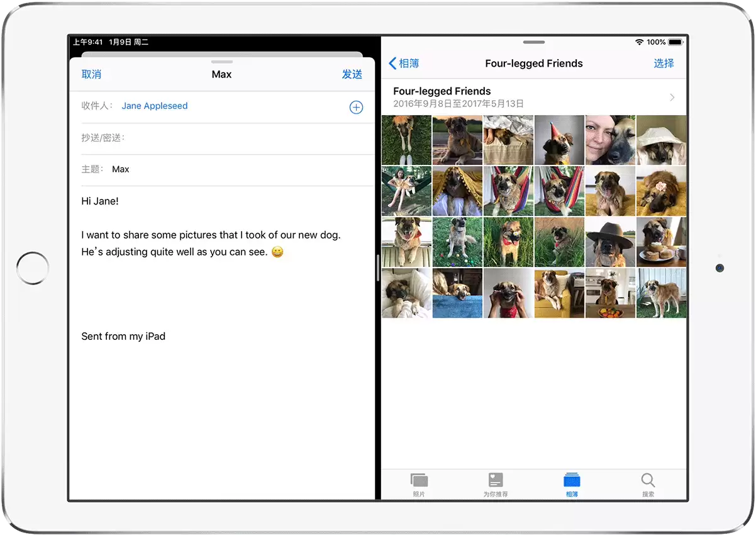Click "Sent from my iPad" signature
Image resolution: width=756 pixels, height=535 pixels.
(x=123, y=336)
